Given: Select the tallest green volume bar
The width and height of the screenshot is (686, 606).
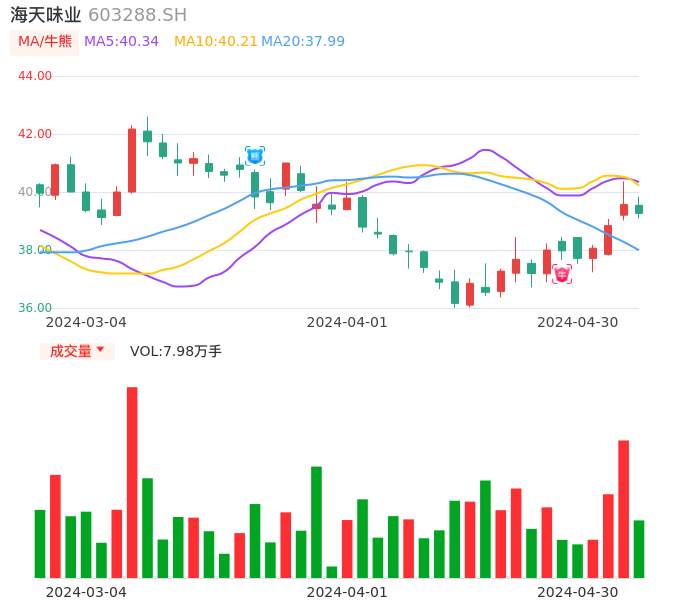Looking at the screenshot, I should 316,522.
